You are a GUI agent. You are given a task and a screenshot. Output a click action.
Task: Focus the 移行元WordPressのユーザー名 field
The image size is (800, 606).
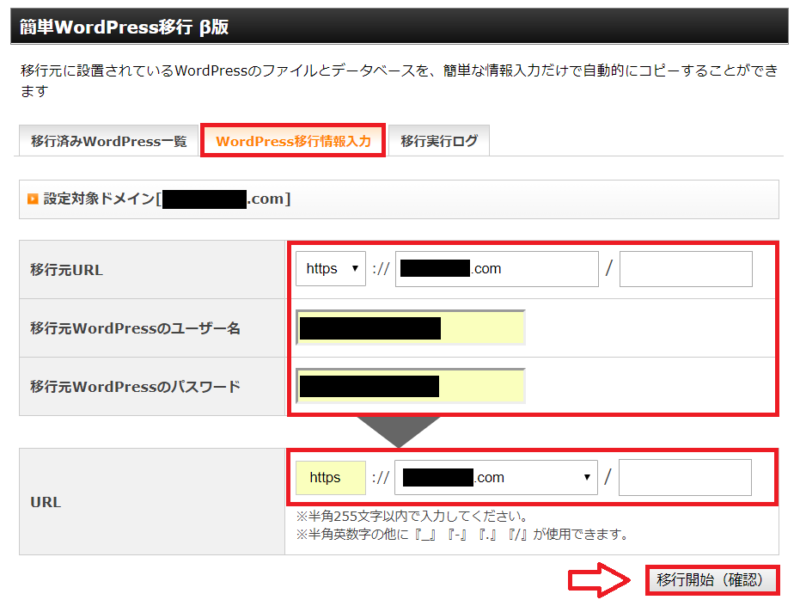(410, 327)
